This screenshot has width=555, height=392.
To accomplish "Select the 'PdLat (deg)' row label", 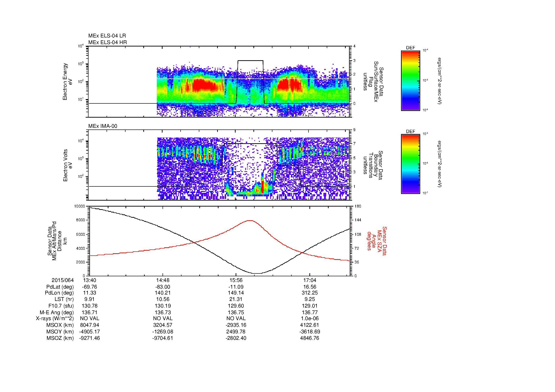I will click(60, 287).
